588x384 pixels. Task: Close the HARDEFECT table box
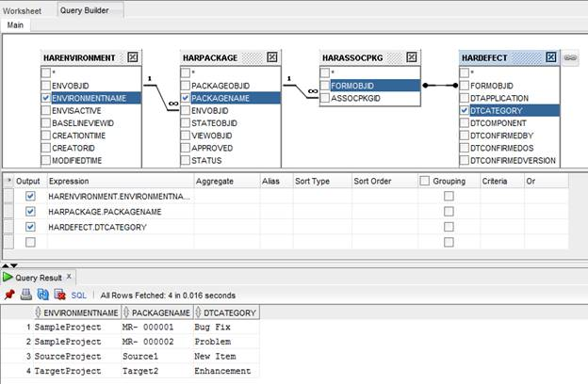[552, 57]
